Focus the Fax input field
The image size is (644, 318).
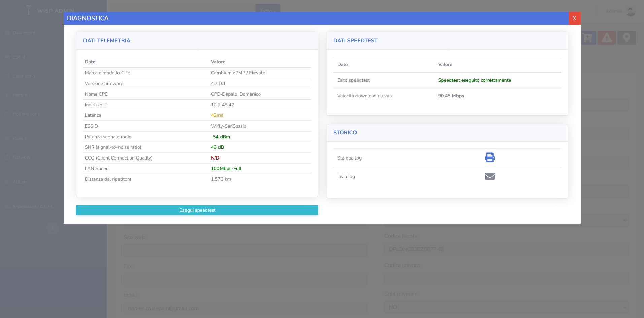coord(245,279)
